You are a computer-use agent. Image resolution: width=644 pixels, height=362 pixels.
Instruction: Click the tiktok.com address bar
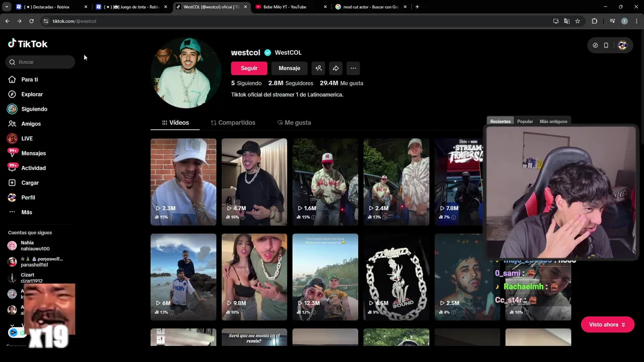point(297,21)
